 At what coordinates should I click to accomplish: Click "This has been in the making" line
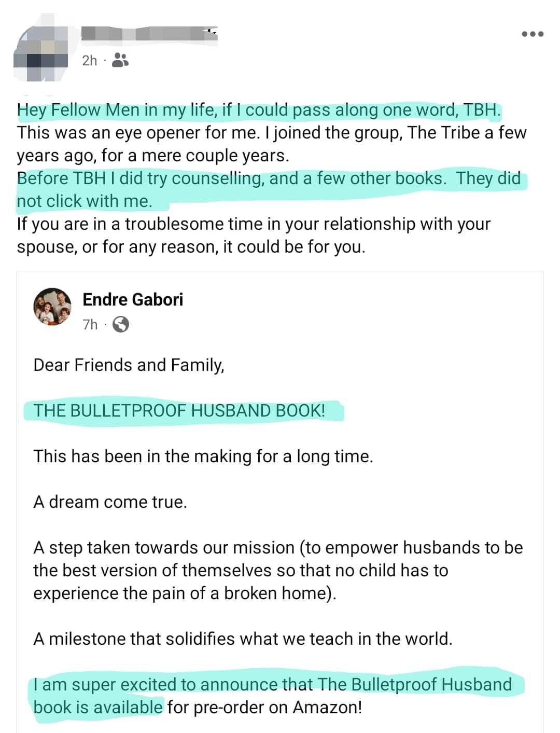(203, 457)
